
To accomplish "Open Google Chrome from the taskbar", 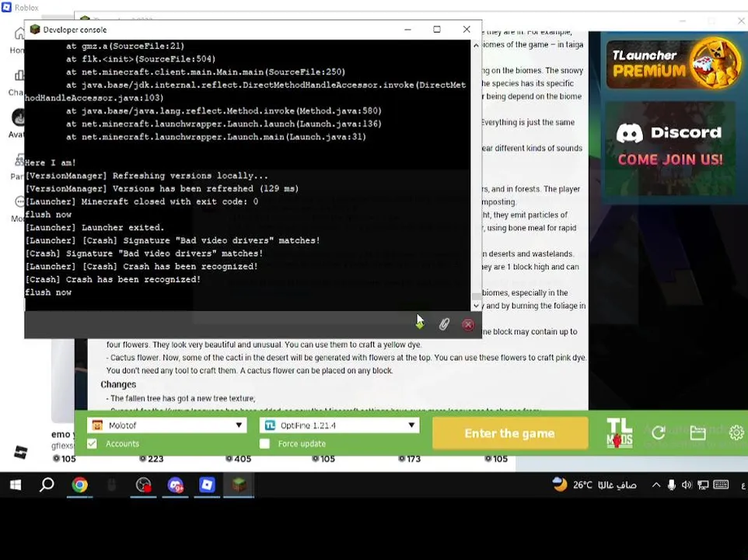I will tap(79, 485).
